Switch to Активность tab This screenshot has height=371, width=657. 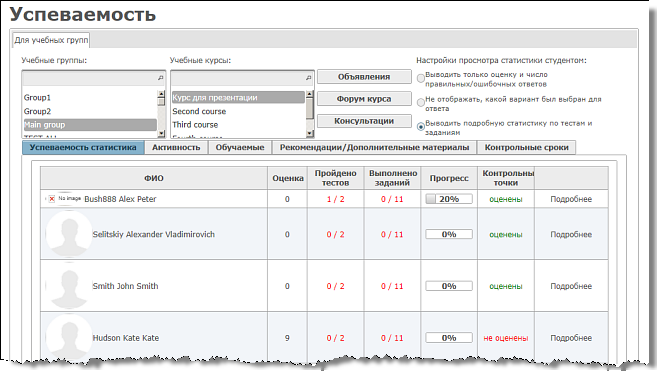pos(176,148)
